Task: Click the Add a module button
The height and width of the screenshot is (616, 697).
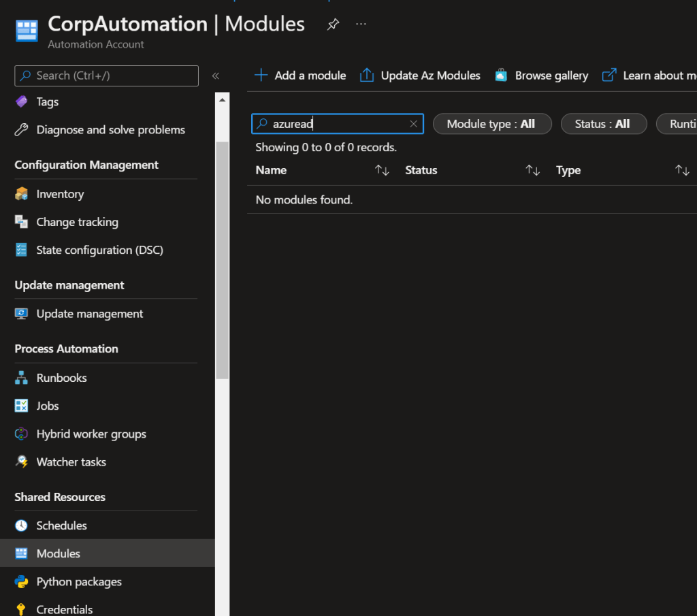Action: click(x=300, y=76)
